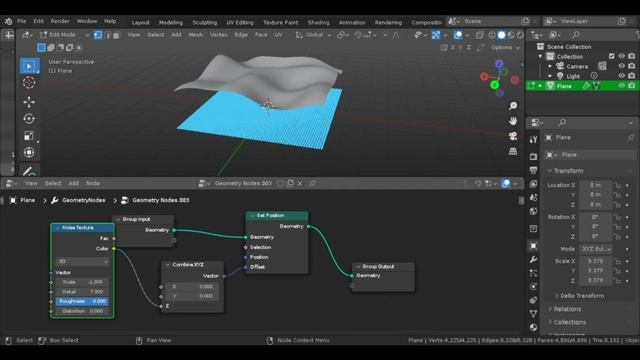
Task: Switch to solid viewport shading
Action: point(501,35)
